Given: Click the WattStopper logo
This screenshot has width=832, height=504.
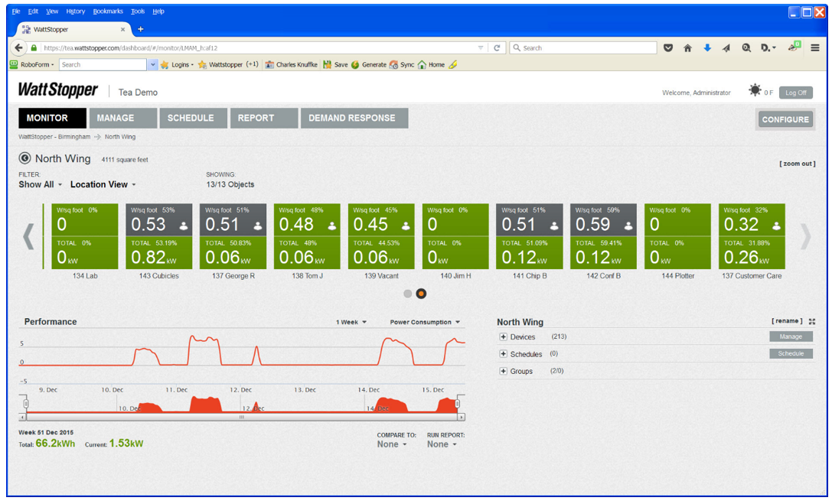Looking at the screenshot, I should click(x=58, y=90).
